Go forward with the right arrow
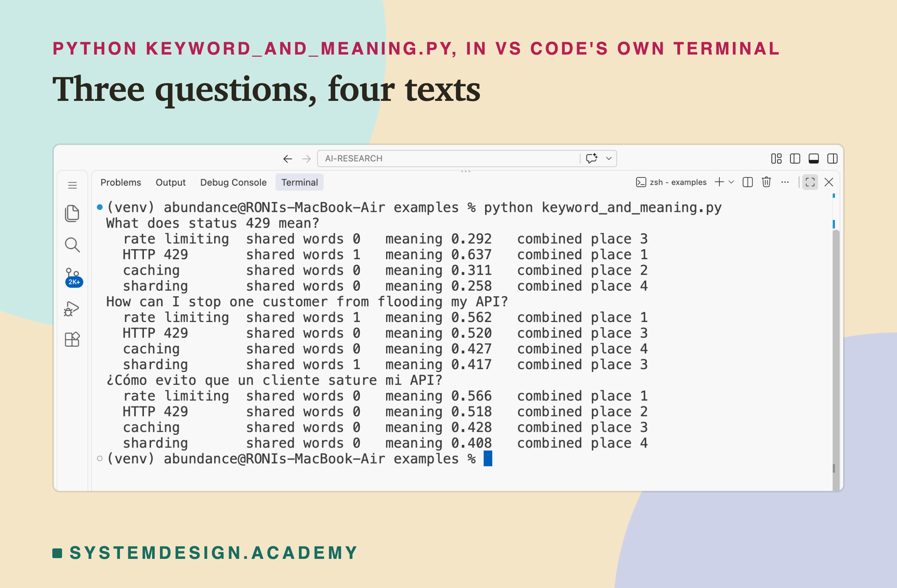The width and height of the screenshot is (897, 588). pos(306,159)
